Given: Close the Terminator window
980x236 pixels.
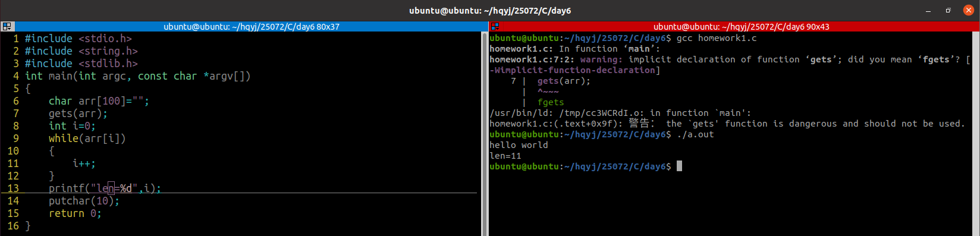Looking at the screenshot, I should pyautogui.click(x=968, y=11).
